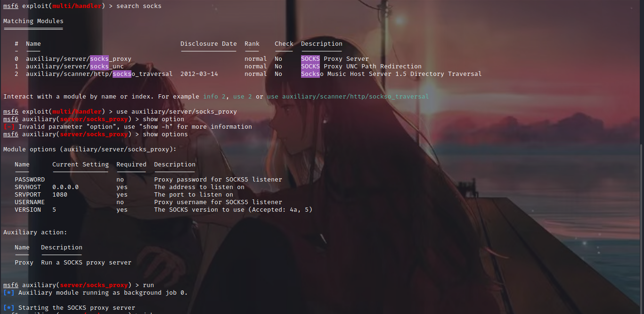The height and width of the screenshot is (314, 644).
Task: Click the 'Rank' column header
Action: 252,44
